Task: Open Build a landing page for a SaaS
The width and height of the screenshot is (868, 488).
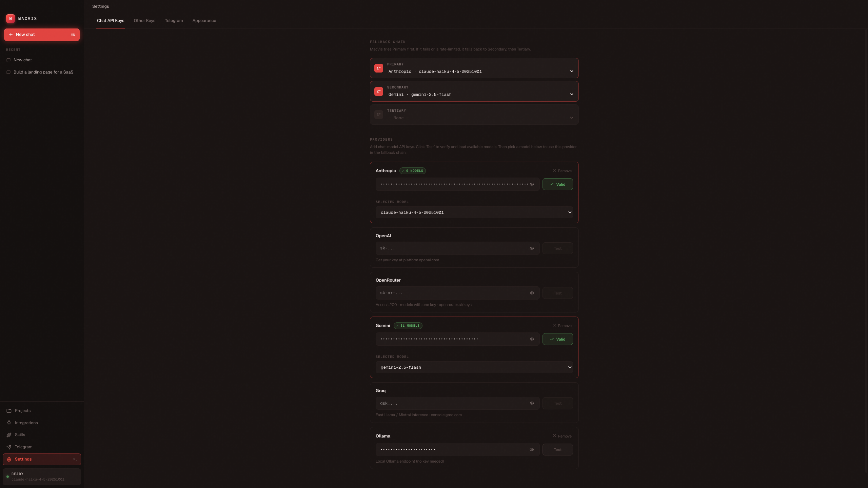Action: coord(42,72)
